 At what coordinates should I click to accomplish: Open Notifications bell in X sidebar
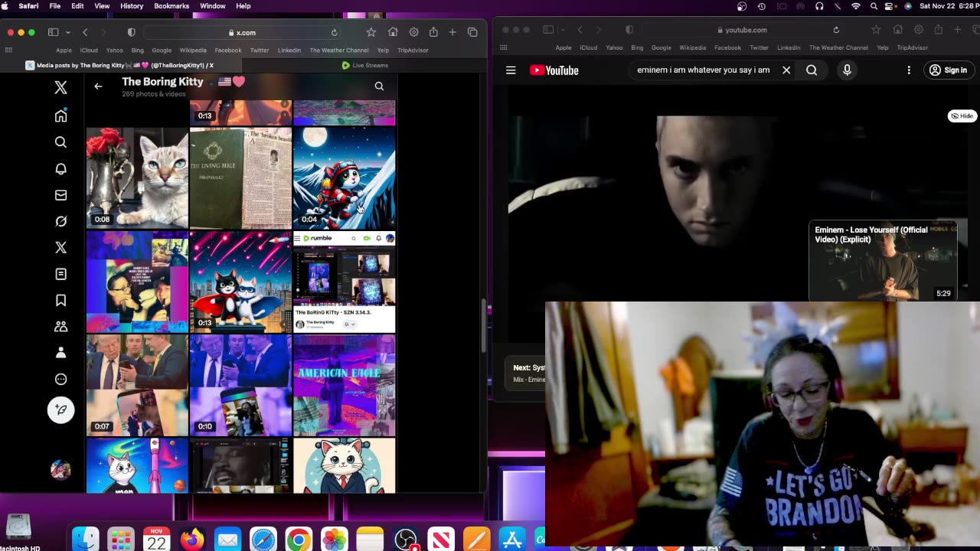click(x=60, y=168)
